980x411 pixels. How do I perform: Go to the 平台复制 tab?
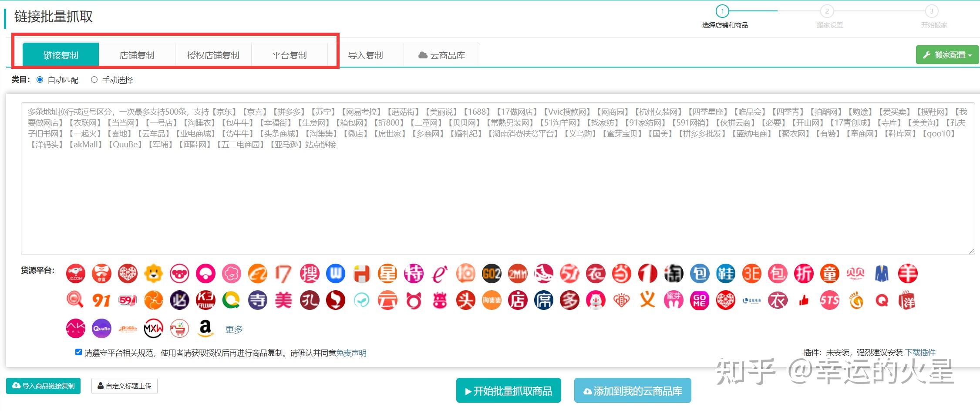coord(290,55)
